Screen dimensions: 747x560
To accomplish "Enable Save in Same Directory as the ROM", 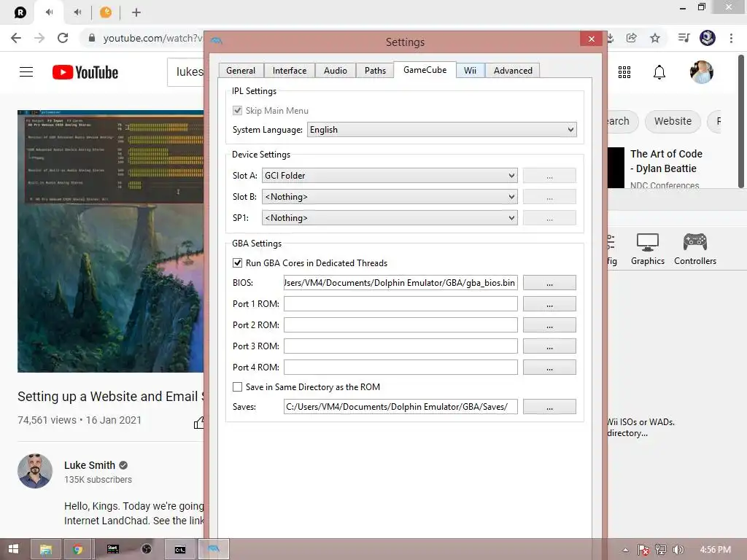I will pyautogui.click(x=237, y=386).
